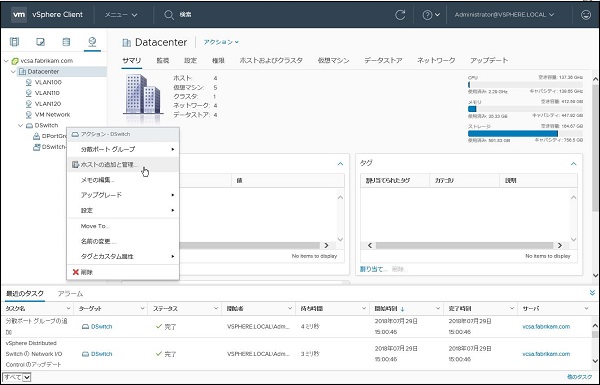
Task: Switch to the データストア tab
Action: coord(383,60)
